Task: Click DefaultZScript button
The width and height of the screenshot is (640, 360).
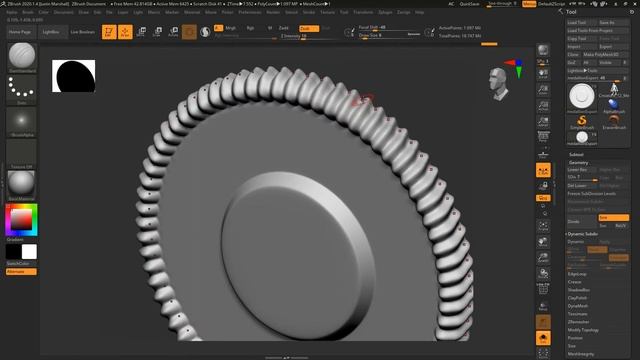Action: pyautogui.click(x=551, y=4)
